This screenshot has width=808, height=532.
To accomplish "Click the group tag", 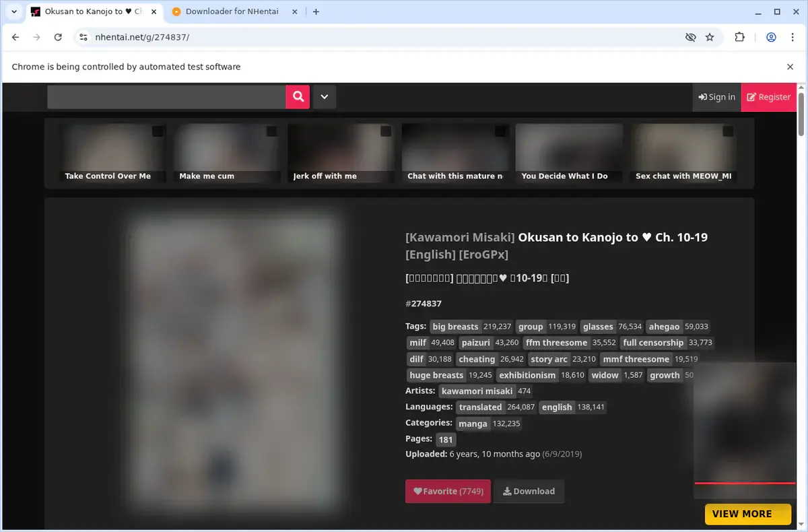I will pos(546,327).
